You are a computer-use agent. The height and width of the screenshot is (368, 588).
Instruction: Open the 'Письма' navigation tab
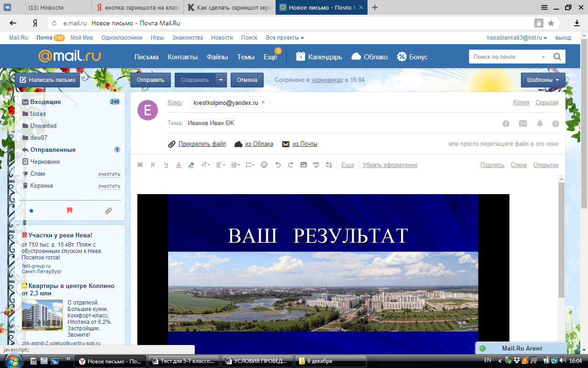click(147, 57)
